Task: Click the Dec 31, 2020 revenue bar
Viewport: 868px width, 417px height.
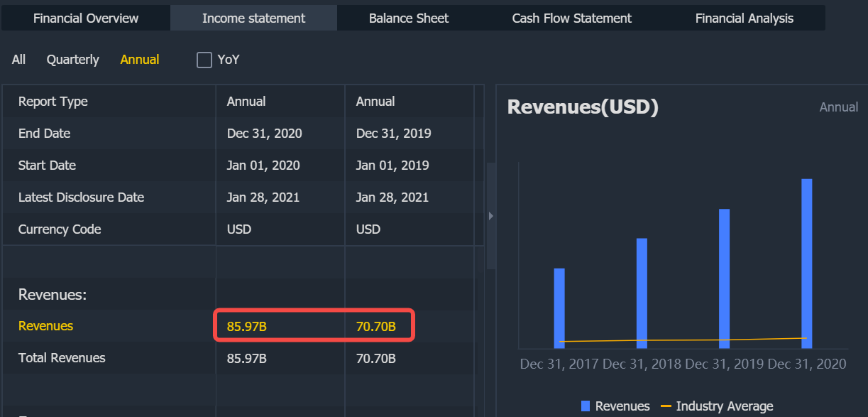Action: (806, 263)
